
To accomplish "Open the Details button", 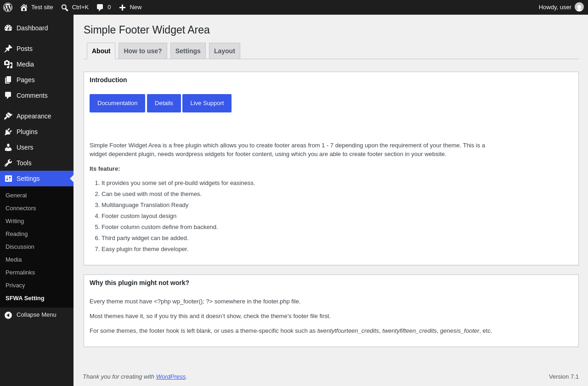I will click(x=164, y=103).
